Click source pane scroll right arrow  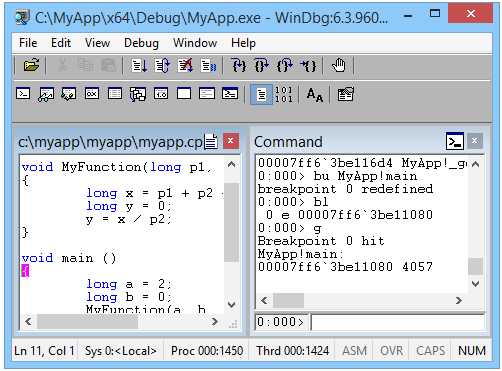[215, 321]
